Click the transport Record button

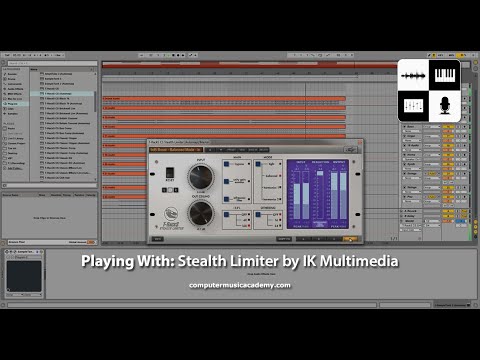tap(178, 55)
